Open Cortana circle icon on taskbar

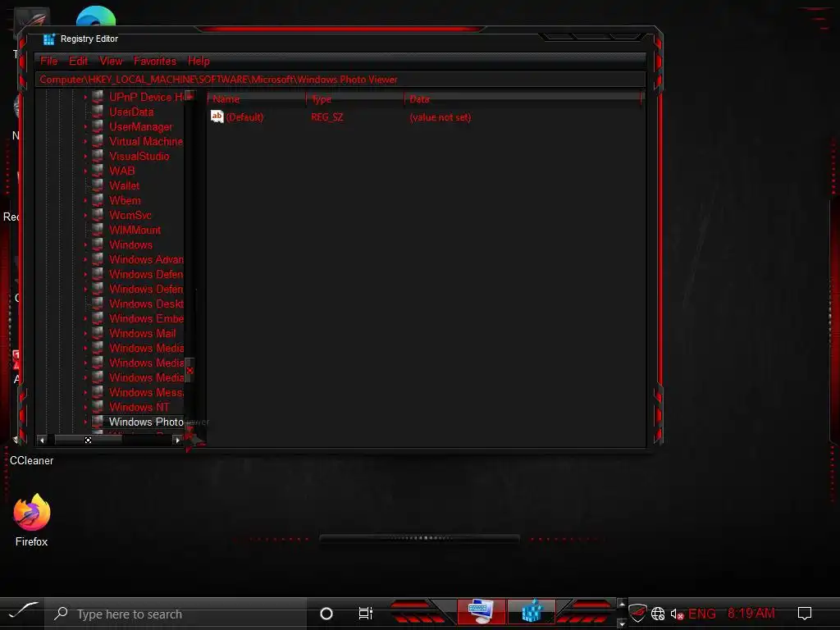point(326,614)
